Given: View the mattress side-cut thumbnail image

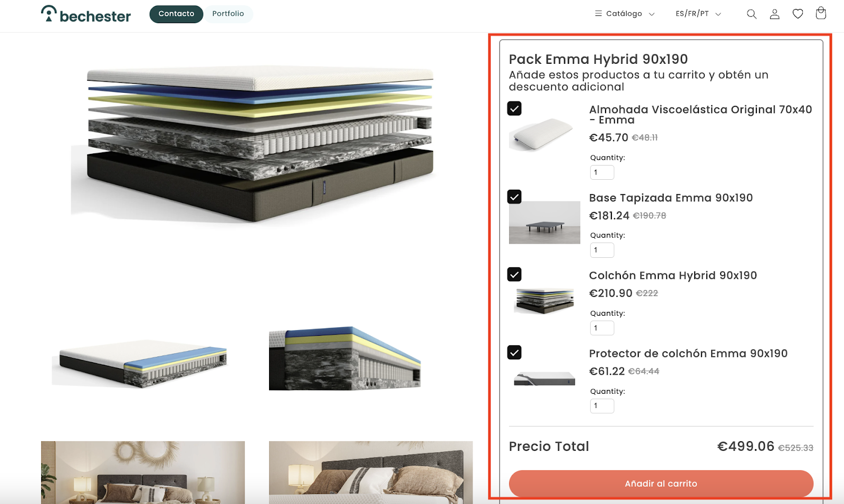Looking at the screenshot, I should (x=345, y=358).
